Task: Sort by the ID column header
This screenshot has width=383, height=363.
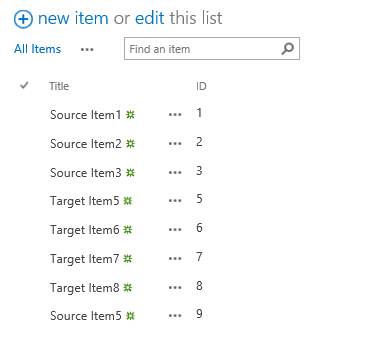Action: (201, 86)
